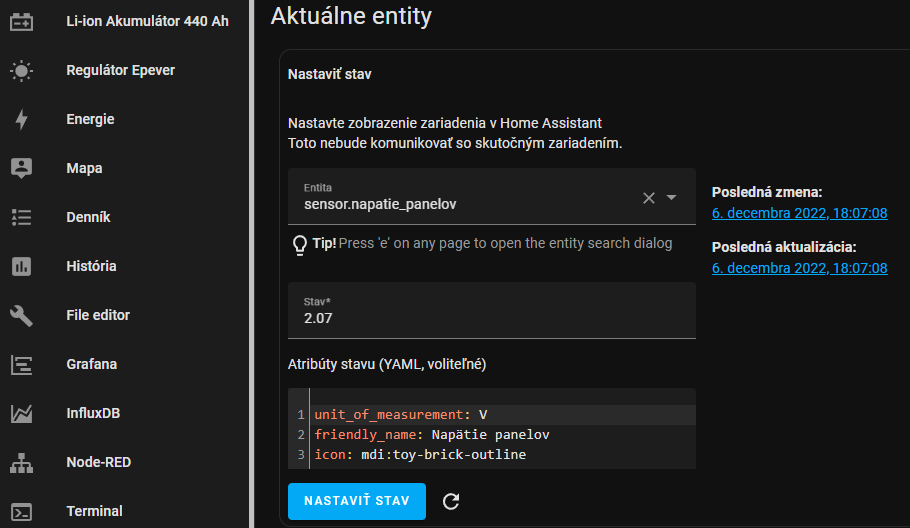Open the Posledná aktualizácia timestamp link
910x528 pixels.
pos(799,268)
